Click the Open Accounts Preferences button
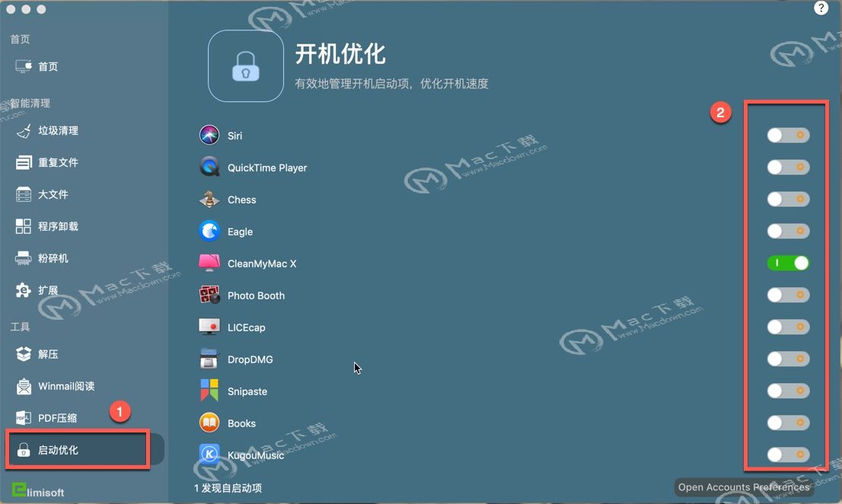 tap(744, 487)
